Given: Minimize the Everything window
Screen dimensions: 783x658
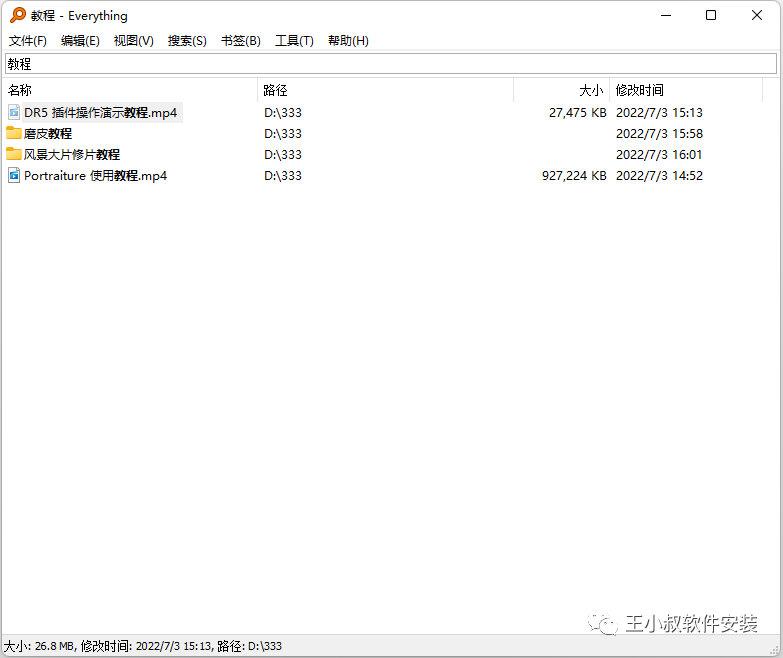Looking at the screenshot, I should click(x=666, y=15).
